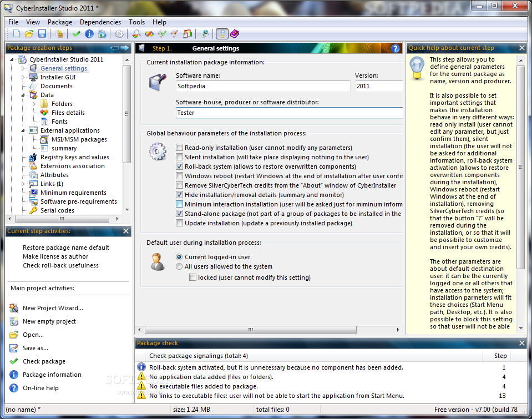The width and height of the screenshot is (532, 419).
Task: Expand Installer GUI tree node
Action: [x=23, y=77]
